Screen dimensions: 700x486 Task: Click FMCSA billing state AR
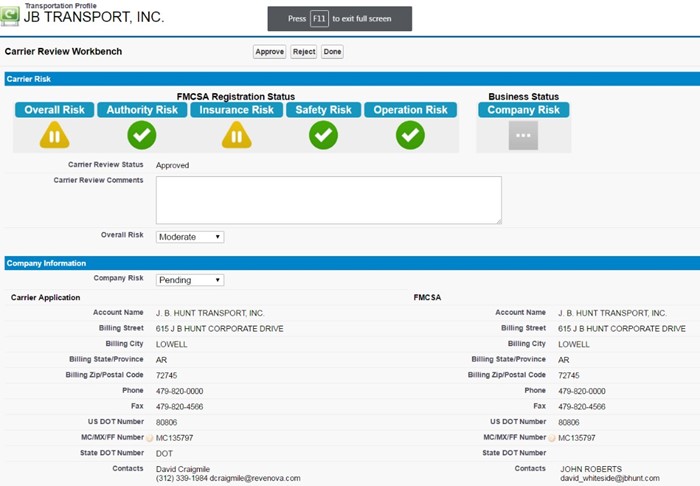pos(563,360)
